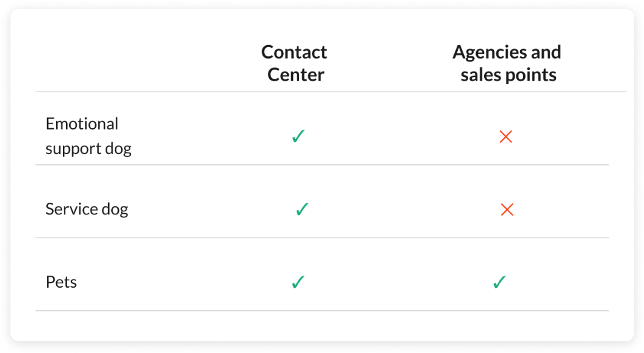Image resolution: width=644 pixels, height=353 pixels.
Task: Select the "Agencies and" header text line
Action: 507,52
